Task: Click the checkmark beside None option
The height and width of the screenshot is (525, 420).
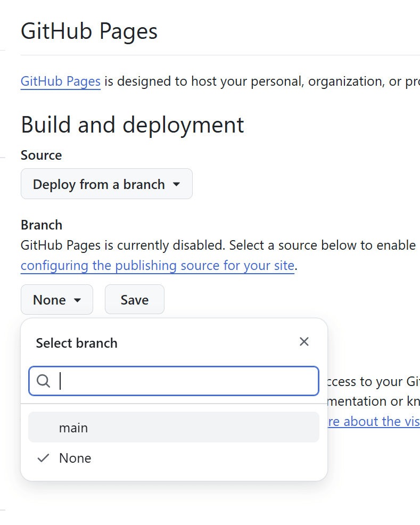Action: tap(44, 458)
